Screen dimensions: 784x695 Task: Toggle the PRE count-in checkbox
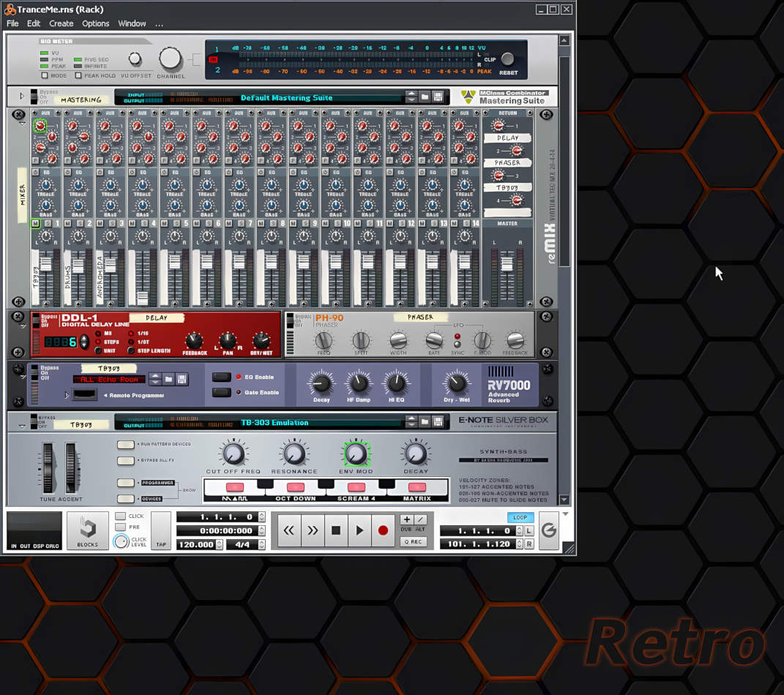120,527
